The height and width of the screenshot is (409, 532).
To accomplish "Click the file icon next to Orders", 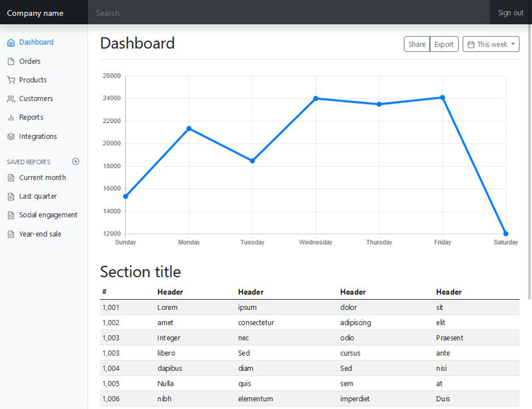I will click(11, 61).
